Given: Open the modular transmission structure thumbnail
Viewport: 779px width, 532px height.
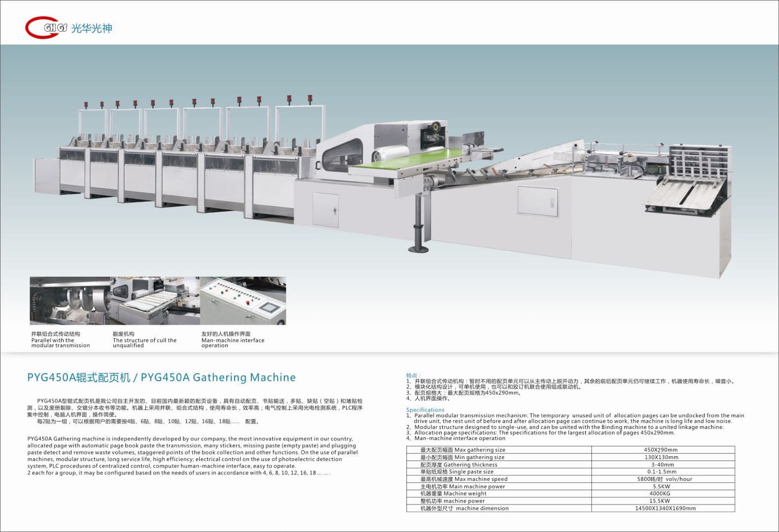Looking at the screenshot, I should click(69, 300).
